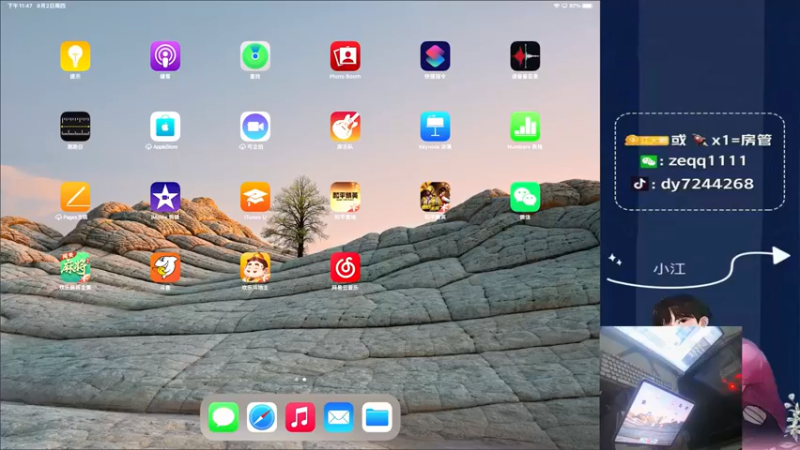Image resolution: width=800 pixels, height=450 pixels.
Task: Click the WeChat ID text zeqq1111
Action: pyautogui.click(x=707, y=161)
